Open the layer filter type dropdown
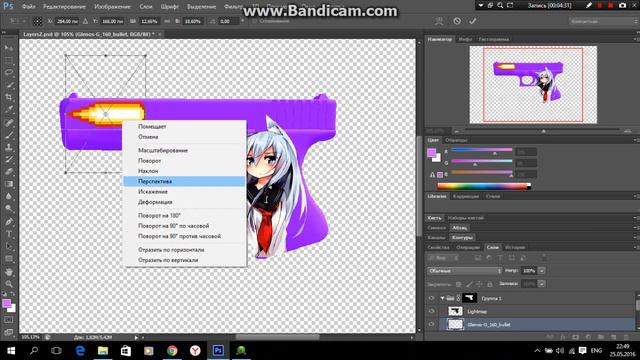Image resolution: width=640 pixels, height=360 pixels. (x=443, y=258)
